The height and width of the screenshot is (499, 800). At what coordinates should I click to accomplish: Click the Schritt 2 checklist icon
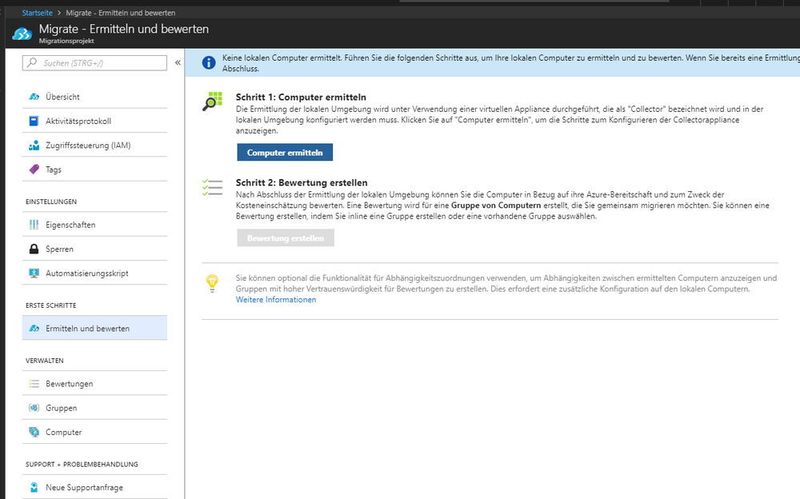(x=212, y=187)
